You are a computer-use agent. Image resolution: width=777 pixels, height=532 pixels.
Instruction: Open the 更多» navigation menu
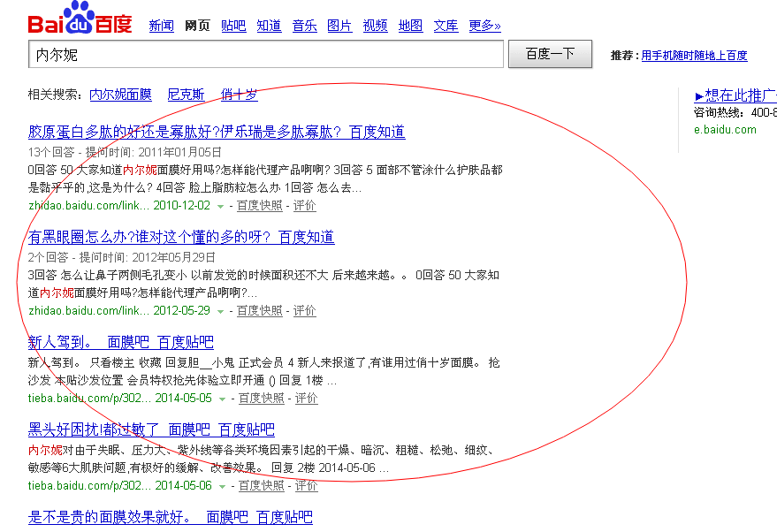(484, 26)
